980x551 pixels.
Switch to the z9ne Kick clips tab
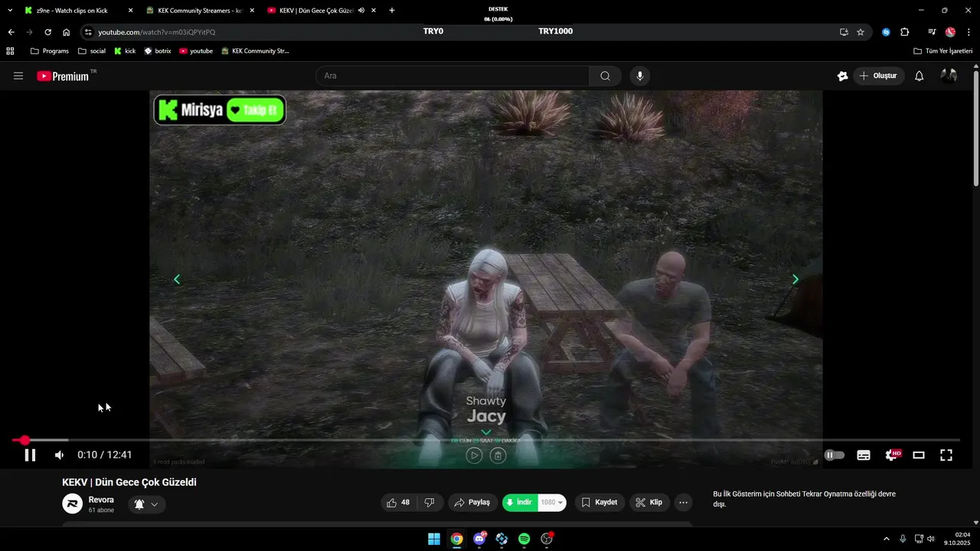[x=77, y=11]
